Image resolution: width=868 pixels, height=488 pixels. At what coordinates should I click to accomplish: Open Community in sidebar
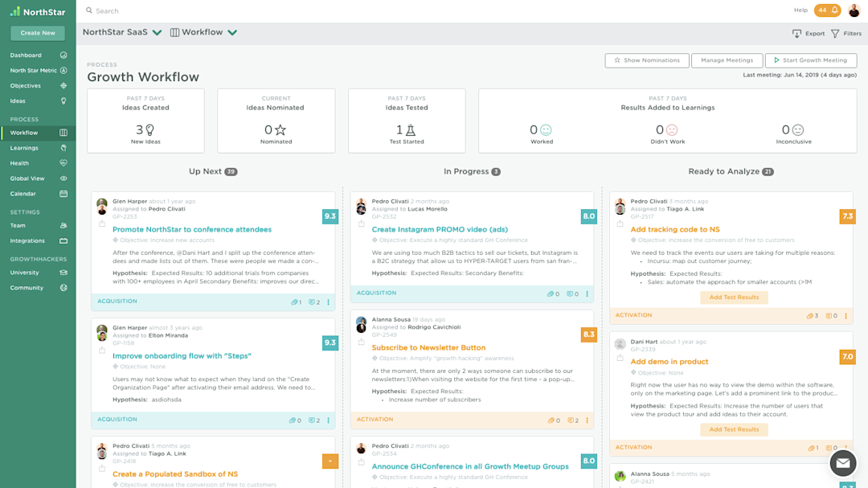click(x=39, y=288)
